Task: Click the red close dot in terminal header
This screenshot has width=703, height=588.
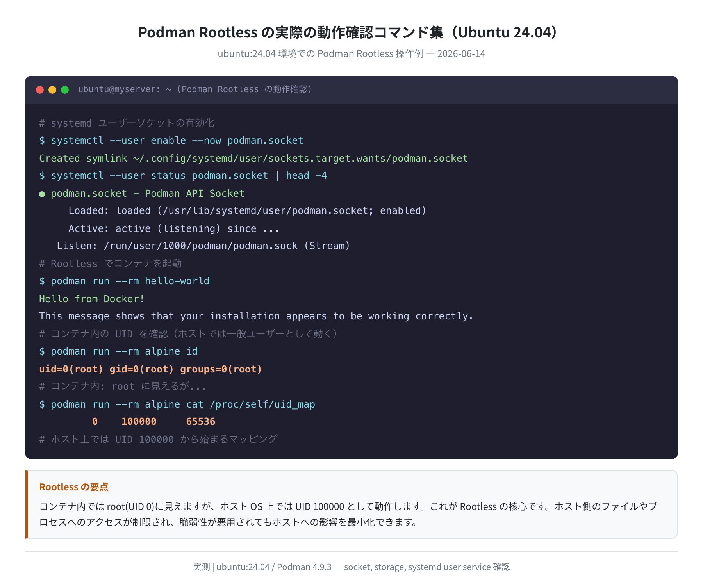Action: tap(40, 90)
